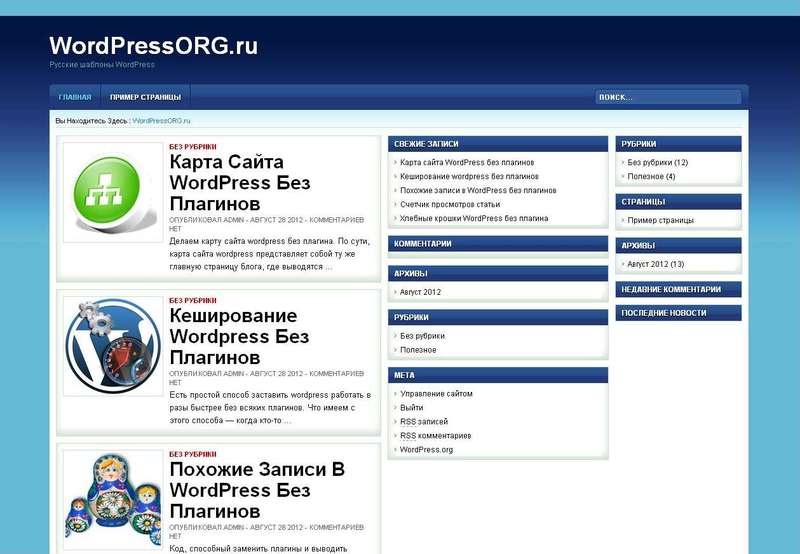Click Без рубрики label above Кеширование post

193,300
